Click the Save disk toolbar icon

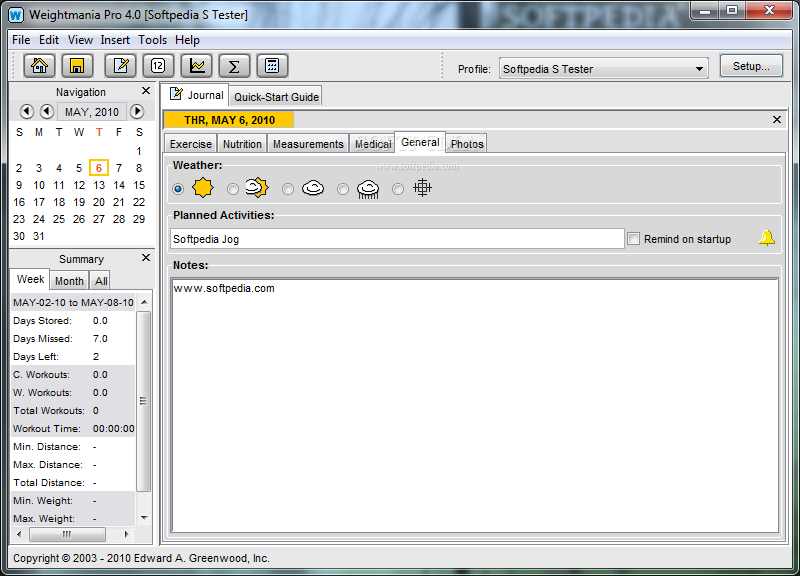coord(77,66)
